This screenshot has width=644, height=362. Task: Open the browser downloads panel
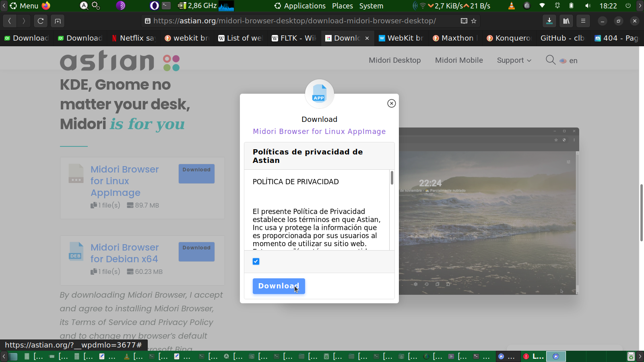point(549,21)
